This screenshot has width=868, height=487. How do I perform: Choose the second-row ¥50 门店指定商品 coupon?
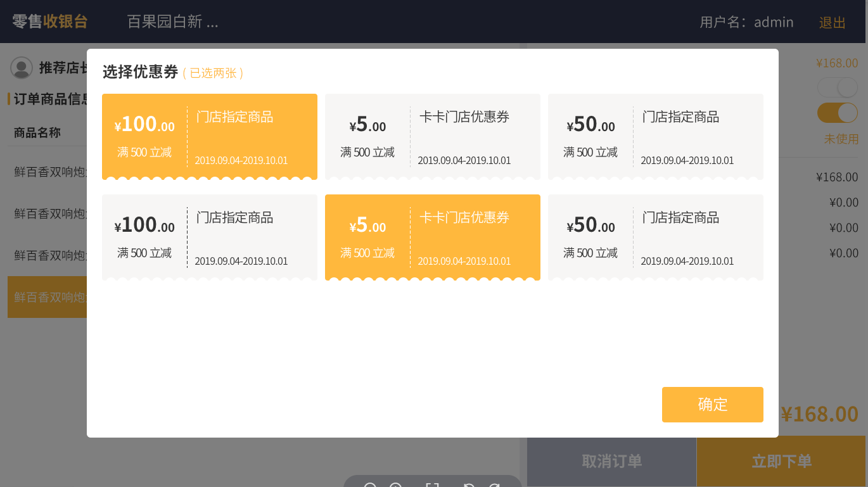point(655,237)
